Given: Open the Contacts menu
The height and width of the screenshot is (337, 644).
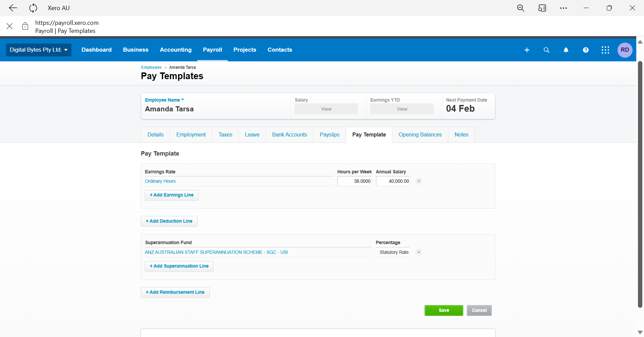Looking at the screenshot, I should [x=280, y=50].
